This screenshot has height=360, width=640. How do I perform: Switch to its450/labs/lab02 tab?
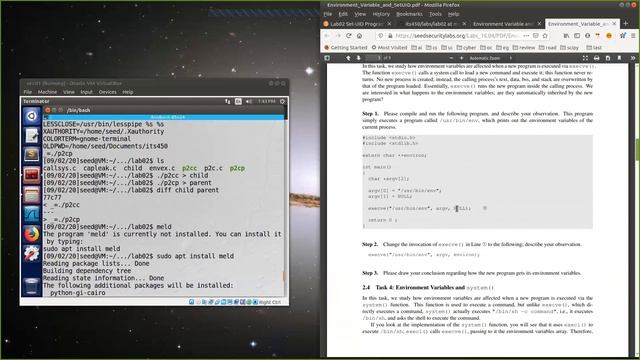pos(432,24)
